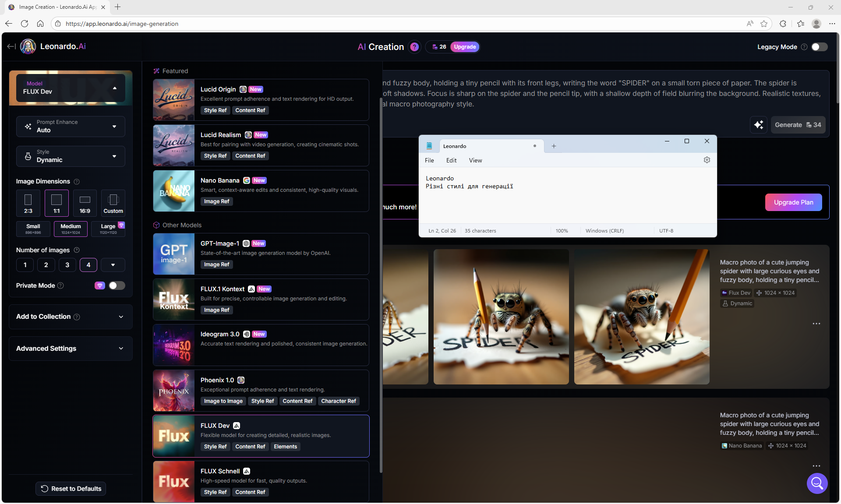
Task: Open the Edit menu in Notepad
Action: [451, 160]
